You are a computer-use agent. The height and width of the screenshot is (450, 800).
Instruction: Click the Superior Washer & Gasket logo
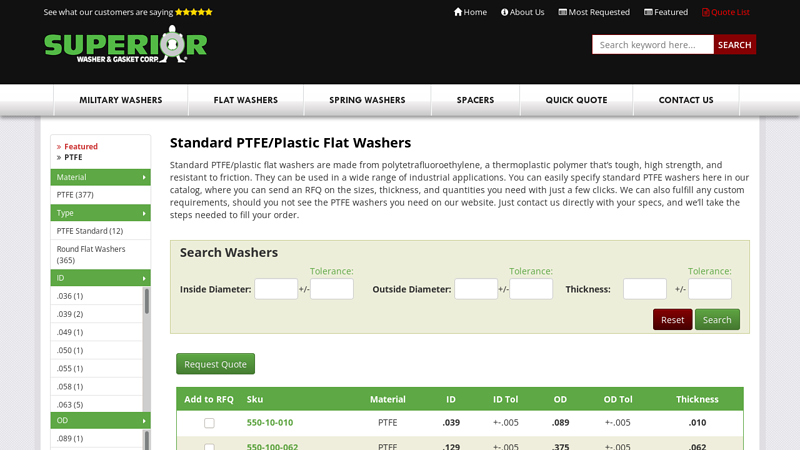[126, 45]
